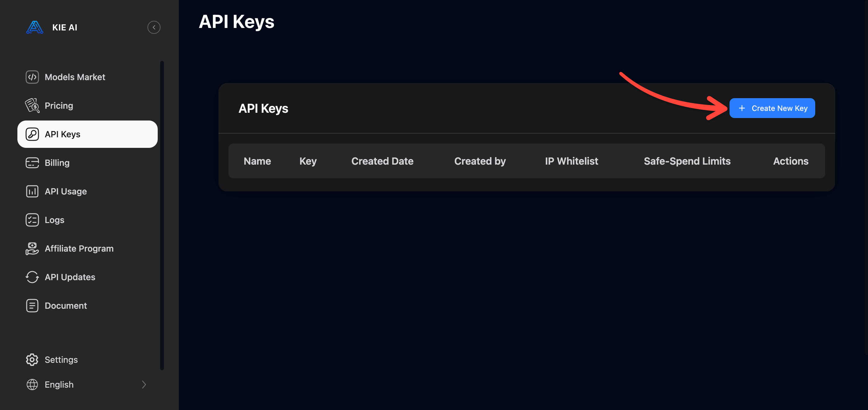Click the Logs checklist icon
Image resolution: width=868 pixels, height=410 pixels.
[32, 220]
